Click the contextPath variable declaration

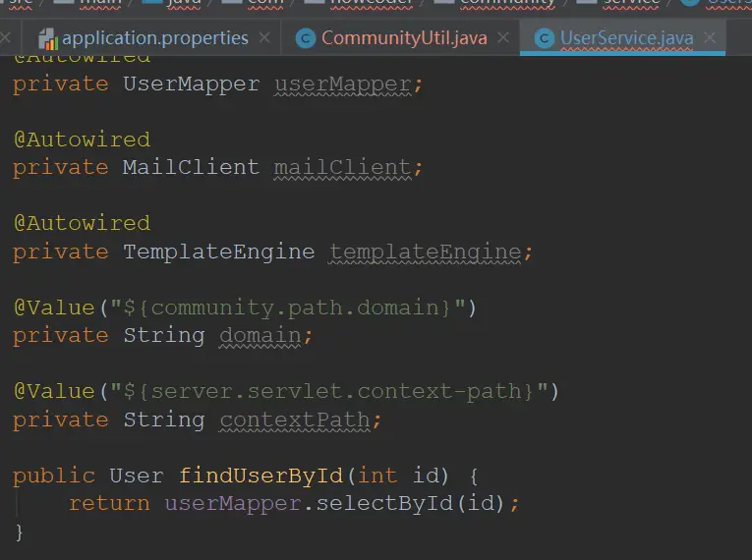(294, 420)
